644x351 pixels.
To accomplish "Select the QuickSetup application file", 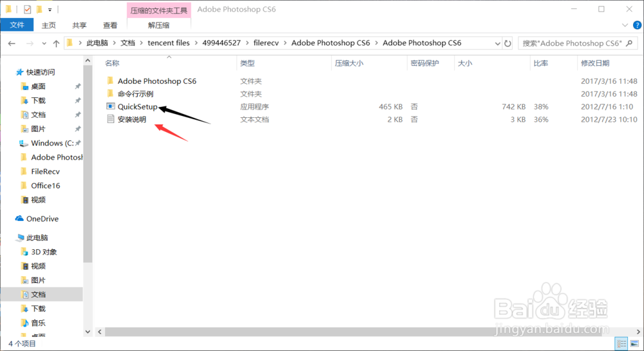I will (137, 107).
